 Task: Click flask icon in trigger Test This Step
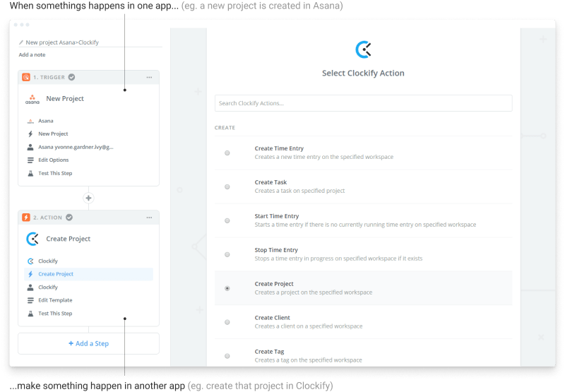coord(30,173)
